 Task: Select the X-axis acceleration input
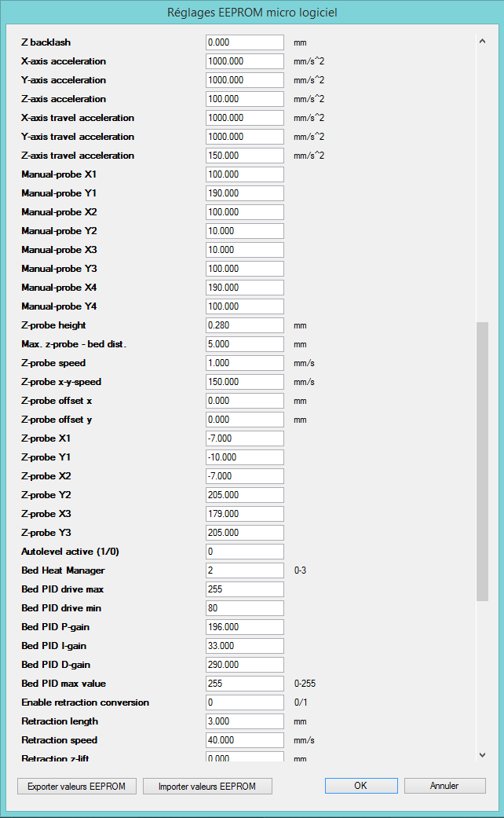click(x=244, y=61)
